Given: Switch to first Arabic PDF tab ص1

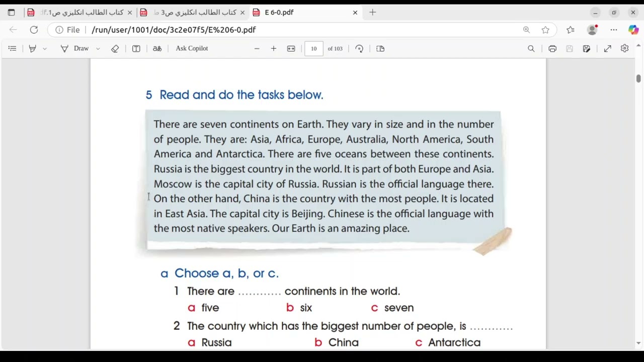Looking at the screenshot, I should pos(79,12).
